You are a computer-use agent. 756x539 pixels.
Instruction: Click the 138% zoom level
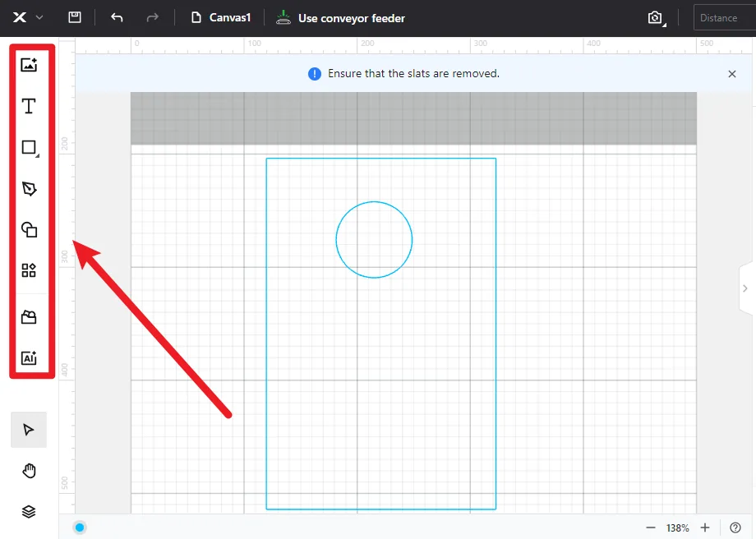677,528
